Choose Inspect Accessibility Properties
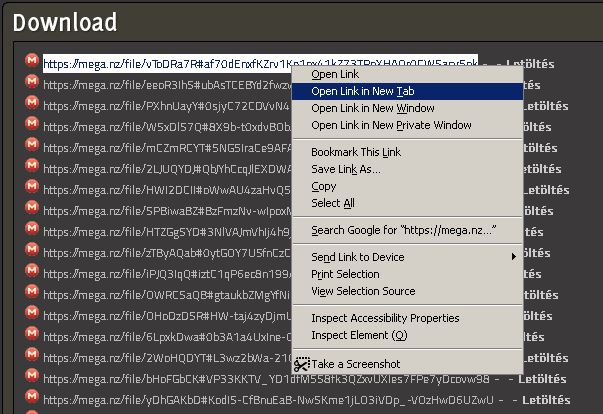The width and height of the screenshot is (603, 414). click(385, 318)
